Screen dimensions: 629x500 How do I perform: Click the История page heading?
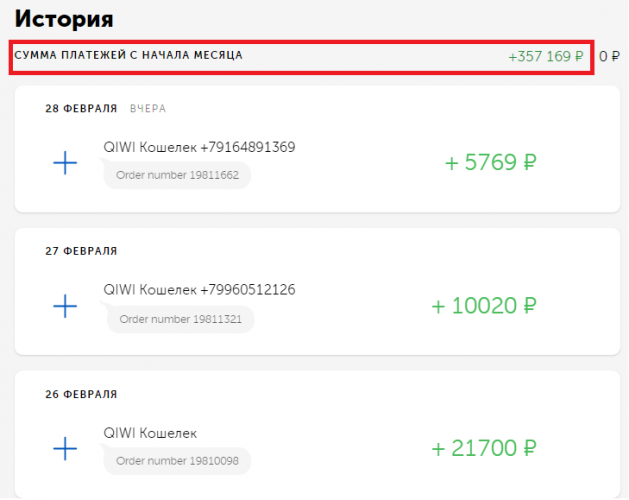click(x=63, y=19)
